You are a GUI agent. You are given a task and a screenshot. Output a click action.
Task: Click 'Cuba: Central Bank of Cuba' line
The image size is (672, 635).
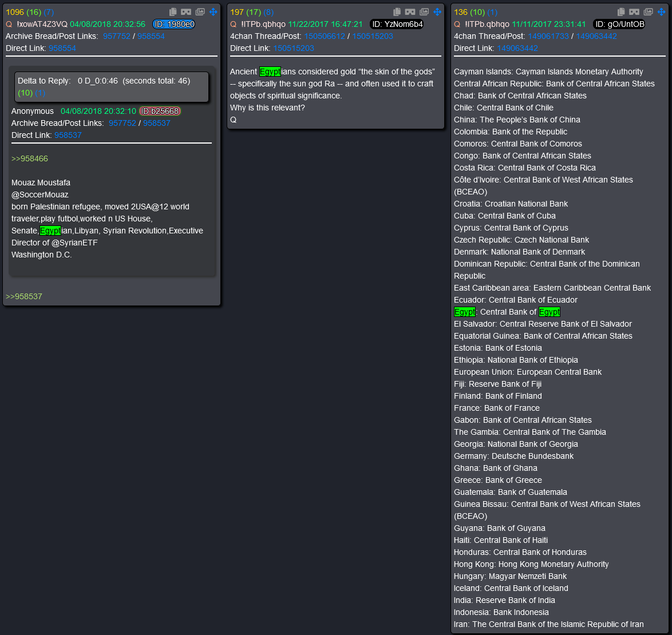[504, 216]
